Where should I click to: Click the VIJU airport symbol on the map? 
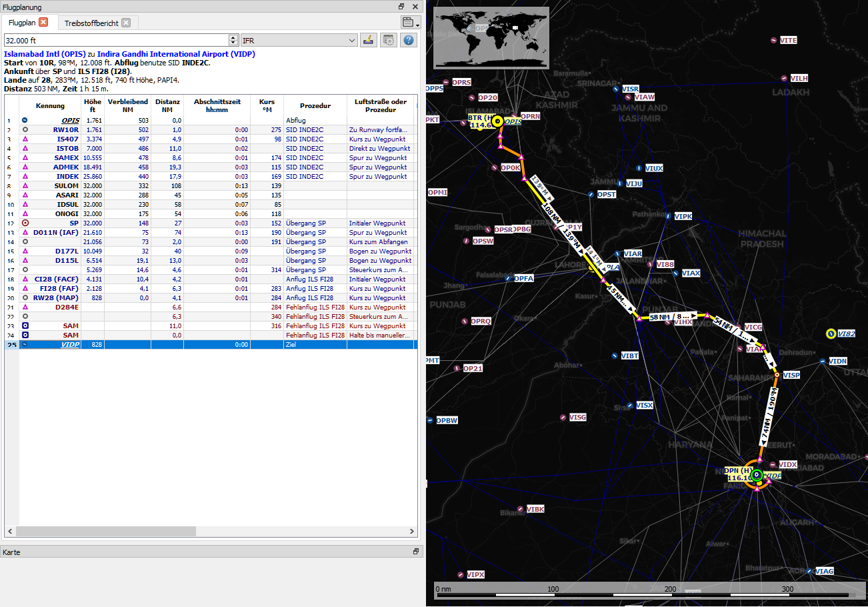[621, 183]
